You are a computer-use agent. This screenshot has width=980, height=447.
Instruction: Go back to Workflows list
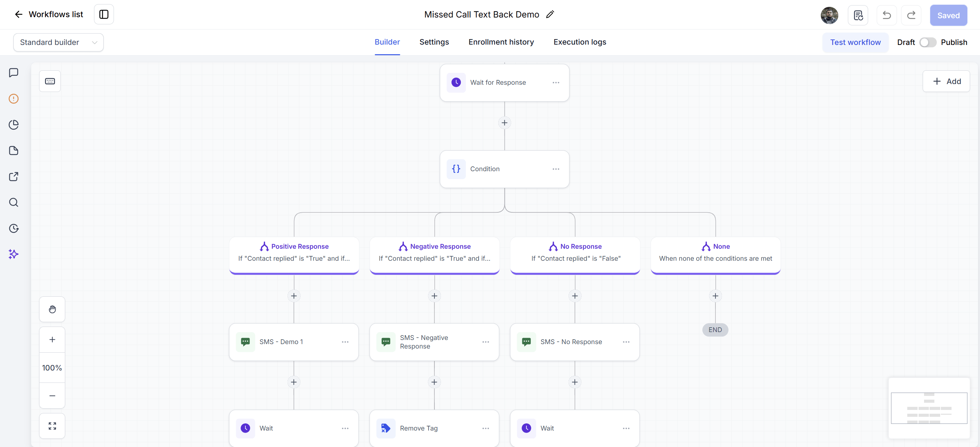(x=49, y=14)
